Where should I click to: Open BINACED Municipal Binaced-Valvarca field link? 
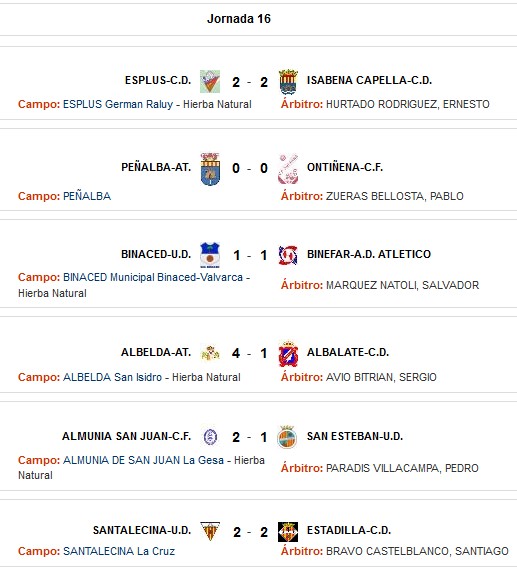pos(153,277)
